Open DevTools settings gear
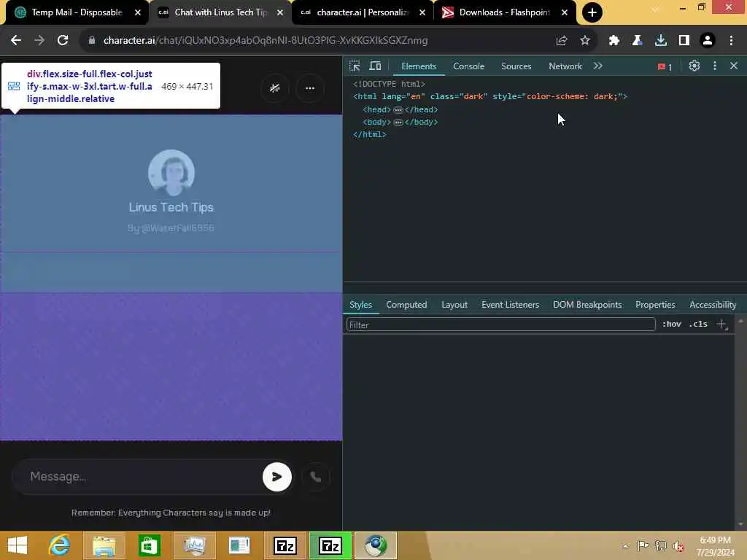This screenshot has width=747, height=560. click(694, 66)
